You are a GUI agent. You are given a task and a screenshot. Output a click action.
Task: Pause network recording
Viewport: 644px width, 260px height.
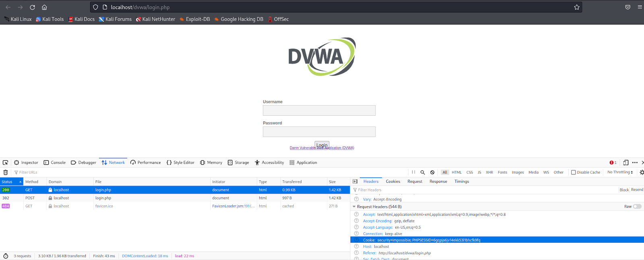[413, 172]
